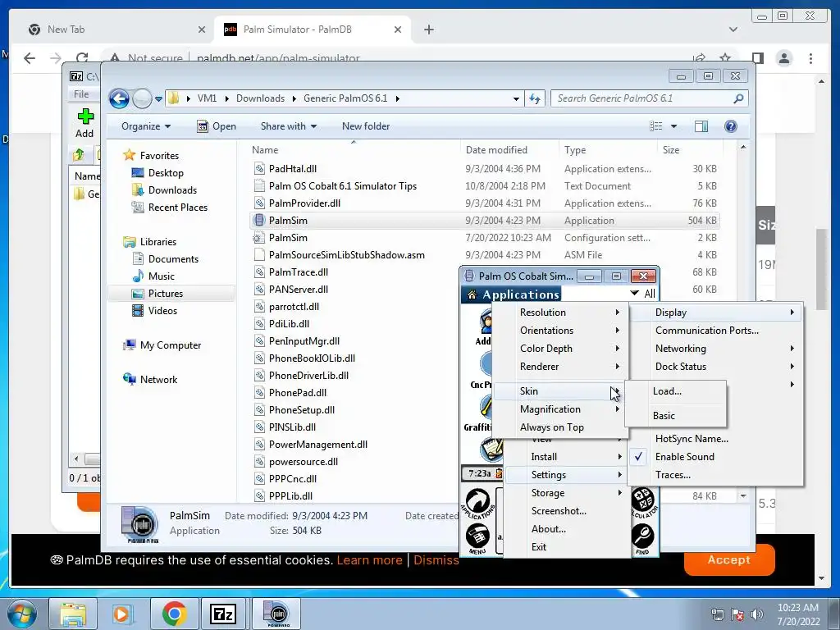Expand the Networking submenu
Viewport: 840px width, 630px height.
pyautogui.click(x=715, y=349)
